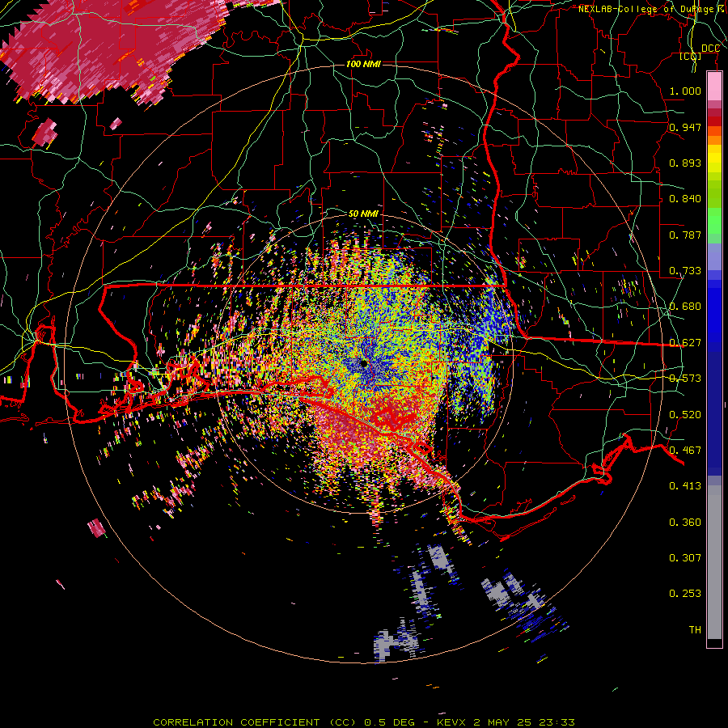This screenshot has width=728, height=728.
Task: Click the "KEVX" radar site identifier
Action: point(451,722)
